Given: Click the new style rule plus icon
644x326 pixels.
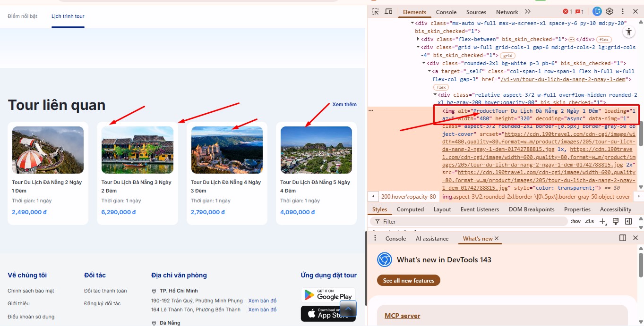Looking at the screenshot, I should click(602, 221).
